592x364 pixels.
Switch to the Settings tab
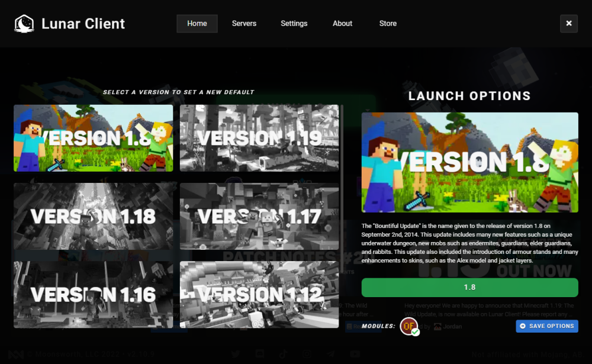click(294, 24)
